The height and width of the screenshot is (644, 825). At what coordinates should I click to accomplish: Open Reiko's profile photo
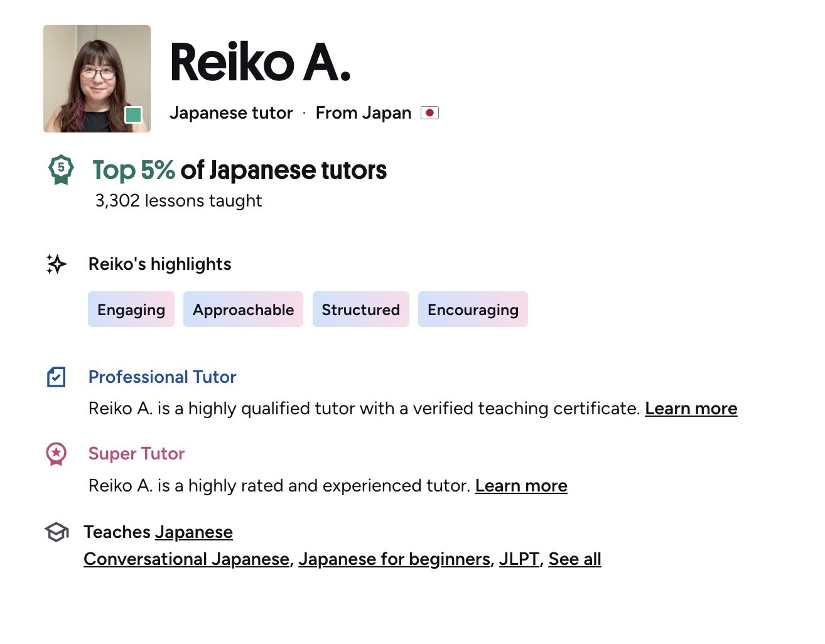point(97,78)
